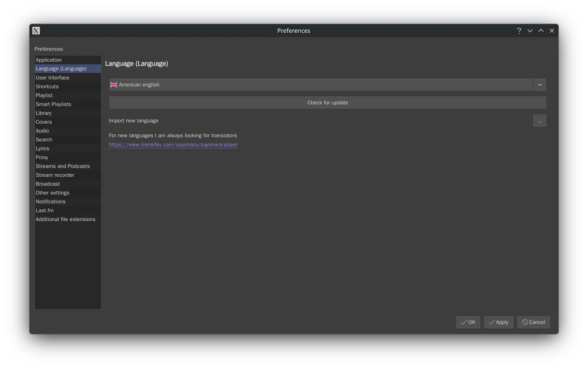Open Stream recorder settings

[x=68, y=175]
